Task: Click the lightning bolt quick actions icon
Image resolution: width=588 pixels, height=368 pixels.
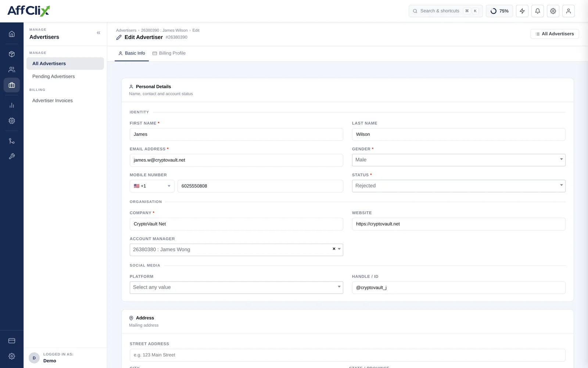Action: tap(522, 11)
